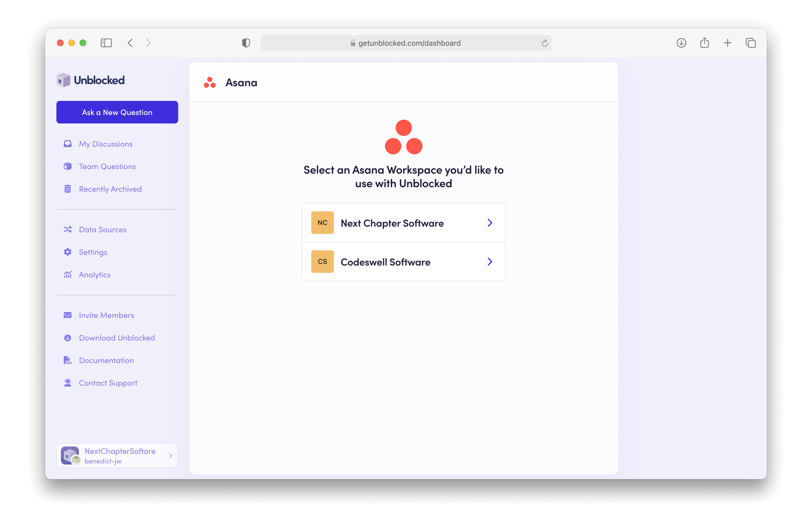Open Codeswell Software chevron arrow

[x=490, y=262]
